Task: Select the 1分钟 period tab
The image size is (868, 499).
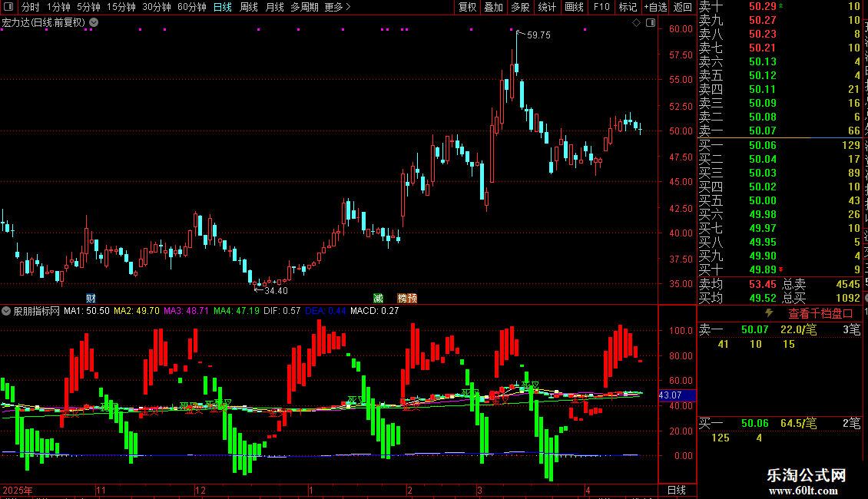Action: point(58,7)
